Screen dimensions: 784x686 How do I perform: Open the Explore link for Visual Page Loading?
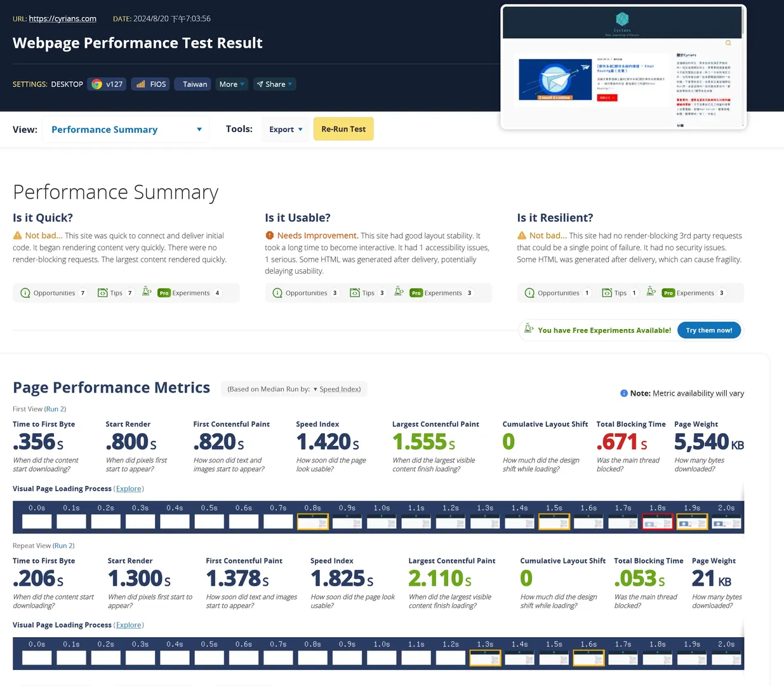click(129, 488)
